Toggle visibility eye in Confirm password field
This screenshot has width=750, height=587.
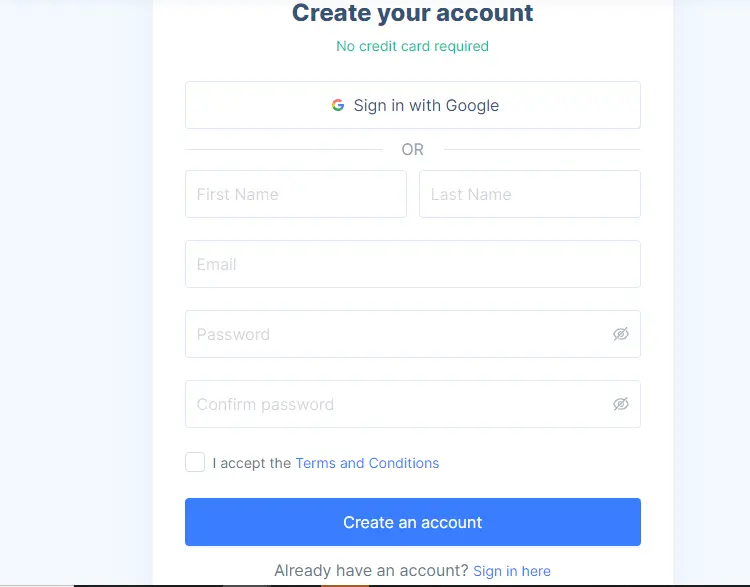pos(620,404)
